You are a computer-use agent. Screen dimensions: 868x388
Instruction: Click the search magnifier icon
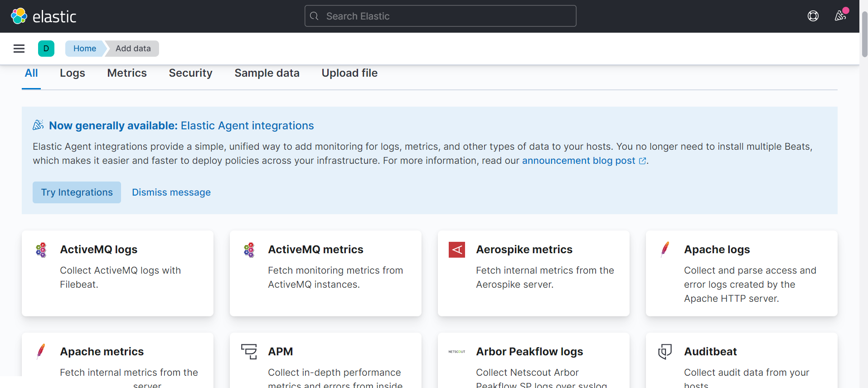314,16
